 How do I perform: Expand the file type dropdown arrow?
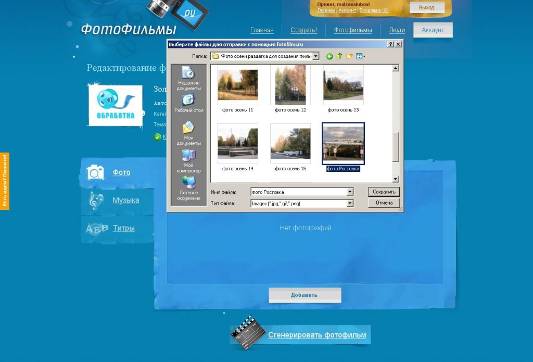(x=350, y=203)
